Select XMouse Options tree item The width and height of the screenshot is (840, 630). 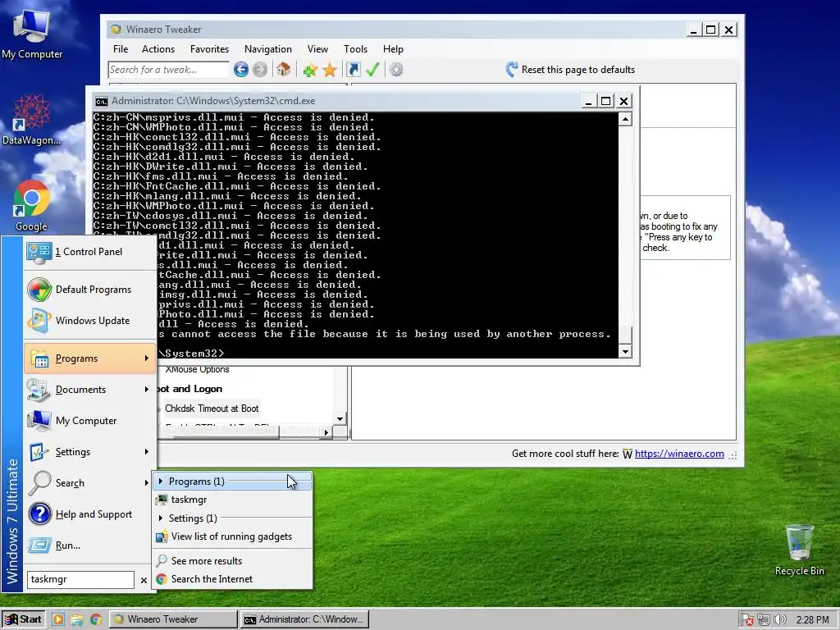click(197, 370)
